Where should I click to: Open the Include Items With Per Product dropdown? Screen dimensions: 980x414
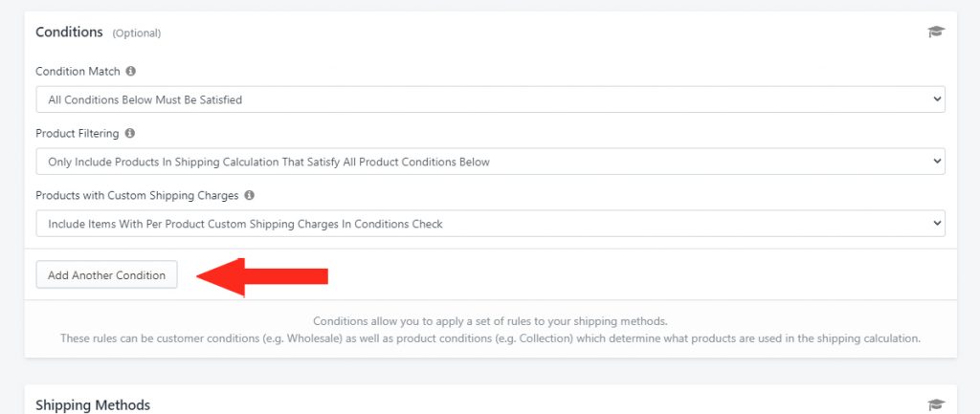tap(491, 223)
